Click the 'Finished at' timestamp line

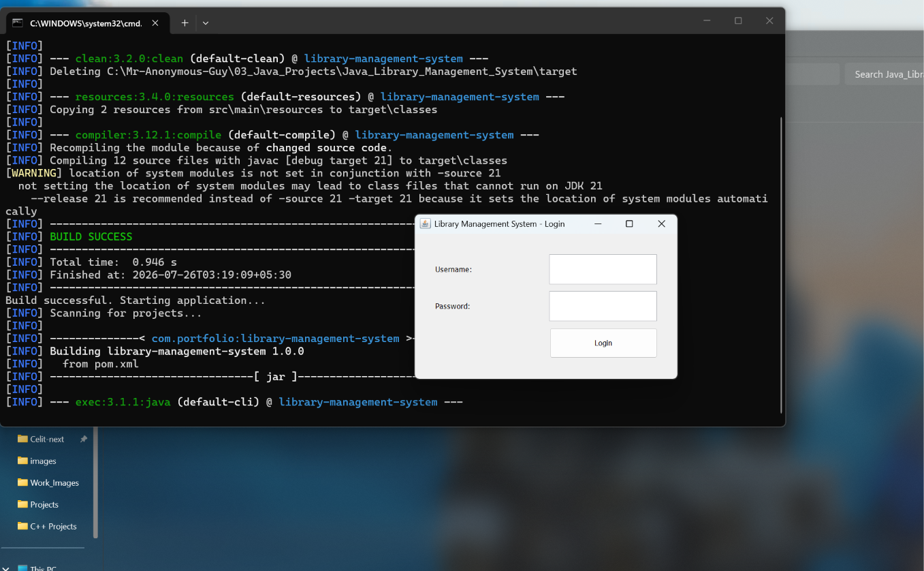(170, 275)
